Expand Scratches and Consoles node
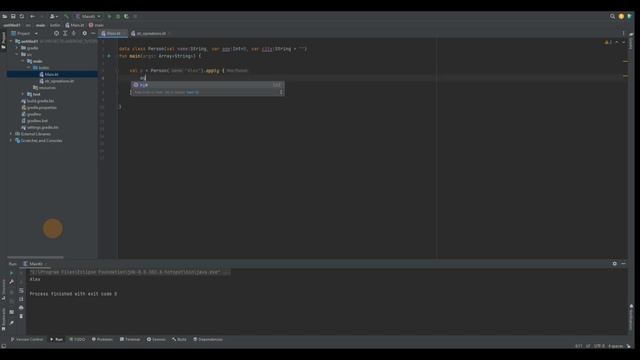Screen dimensions: 640x360 (x=11, y=140)
